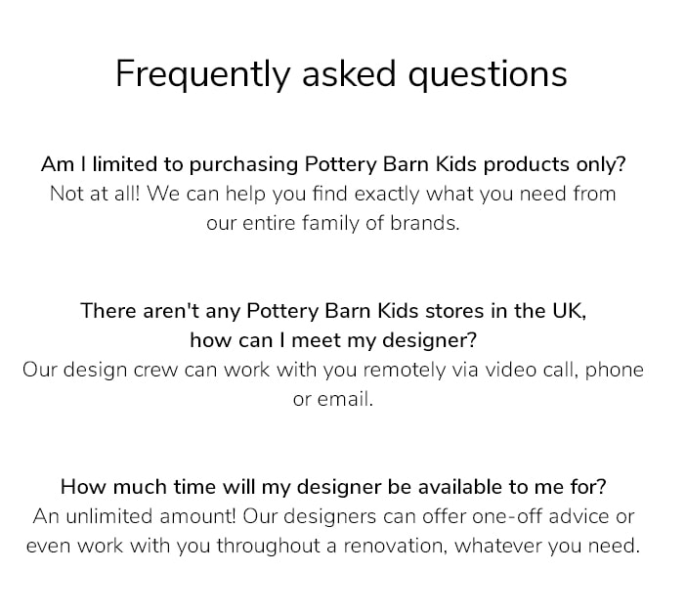
Task: Click the 'An unlimited amount!' answer line
Action: pos(333,516)
